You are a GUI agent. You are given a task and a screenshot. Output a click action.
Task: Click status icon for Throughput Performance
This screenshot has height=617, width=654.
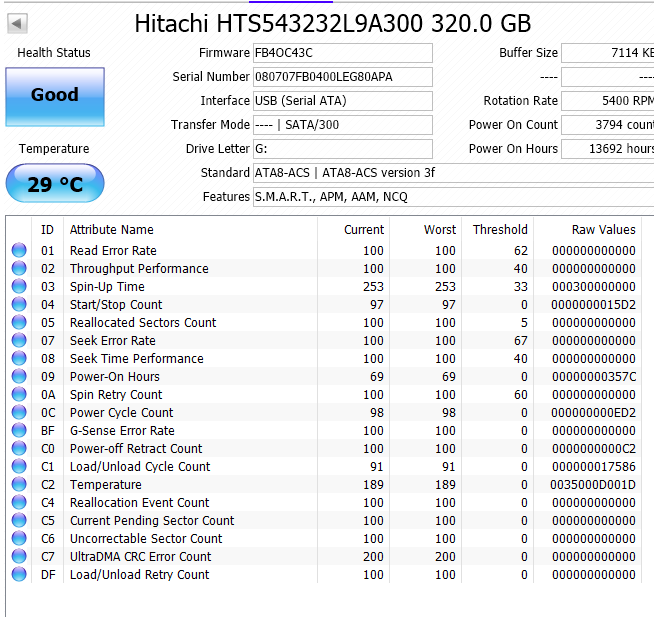coord(19,268)
